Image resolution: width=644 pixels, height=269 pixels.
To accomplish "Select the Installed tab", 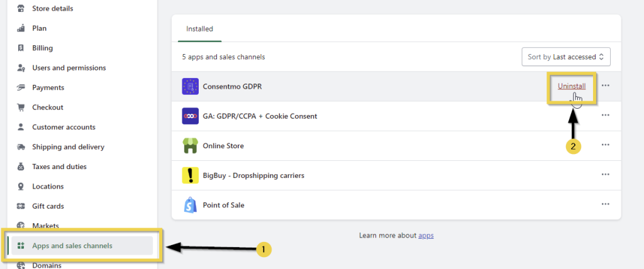I will (199, 29).
